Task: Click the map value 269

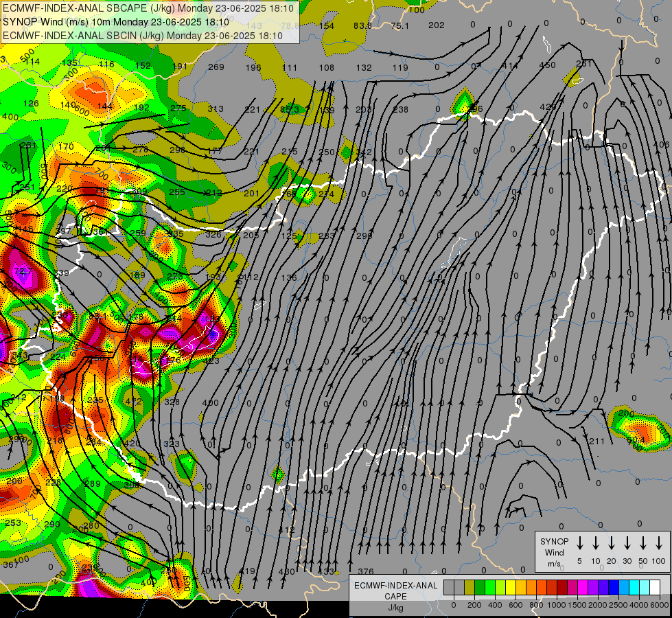Action: click(x=216, y=67)
